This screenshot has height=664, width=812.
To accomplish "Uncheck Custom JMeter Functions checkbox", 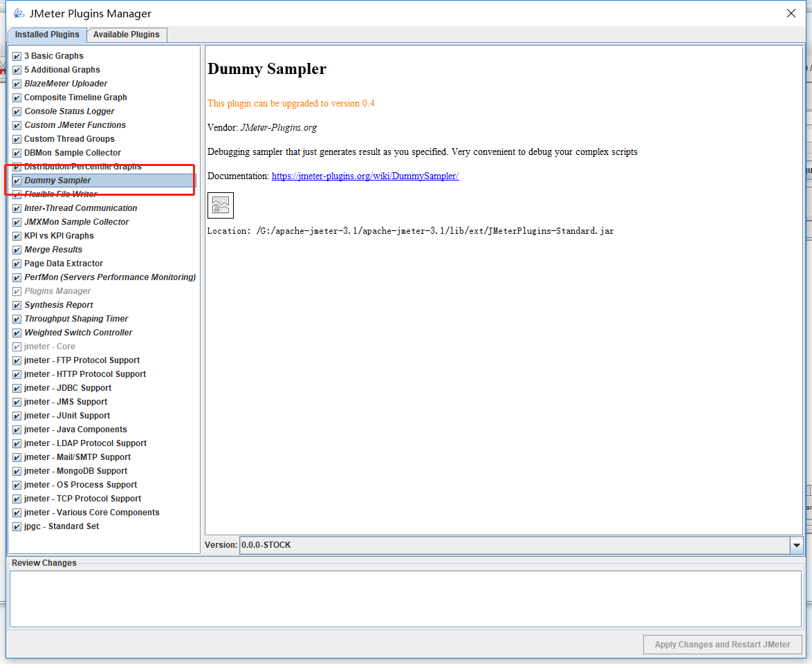I will [x=17, y=125].
